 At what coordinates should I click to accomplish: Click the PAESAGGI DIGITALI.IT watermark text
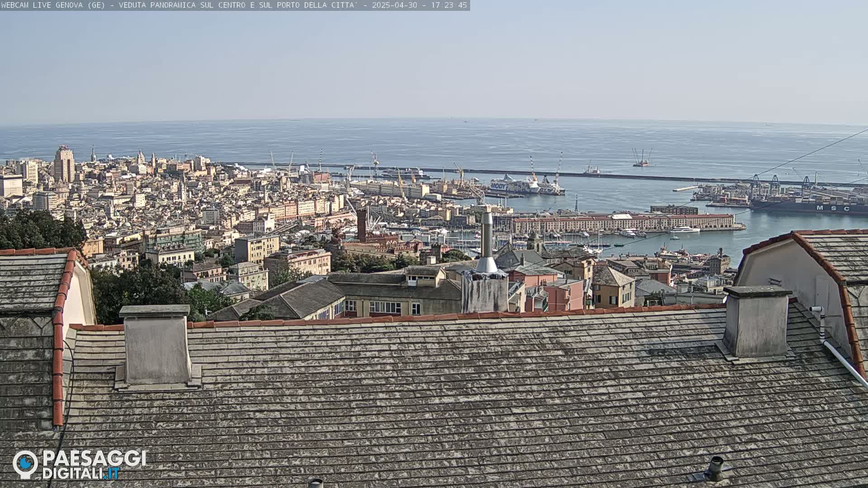tap(94, 465)
